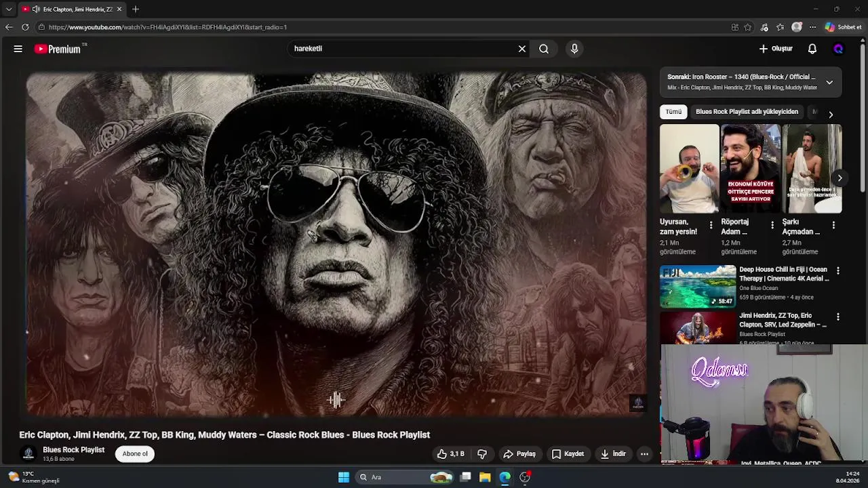Open options for Deep House Chill video
868x488 pixels.
coord(838,270)
